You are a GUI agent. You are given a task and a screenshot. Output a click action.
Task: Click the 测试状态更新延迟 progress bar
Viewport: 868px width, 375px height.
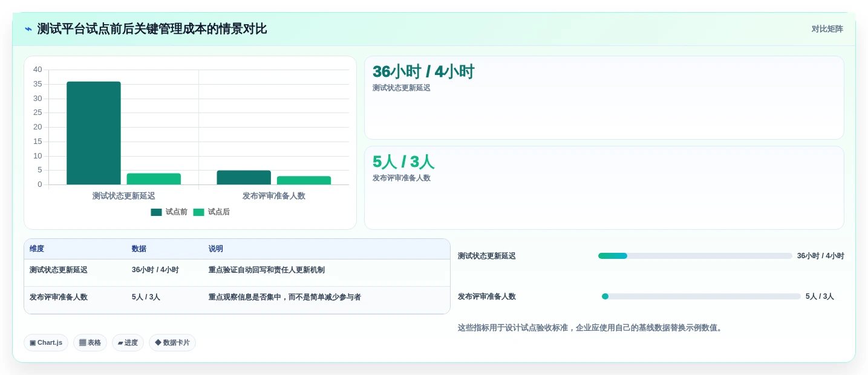(x=695, y=256)
